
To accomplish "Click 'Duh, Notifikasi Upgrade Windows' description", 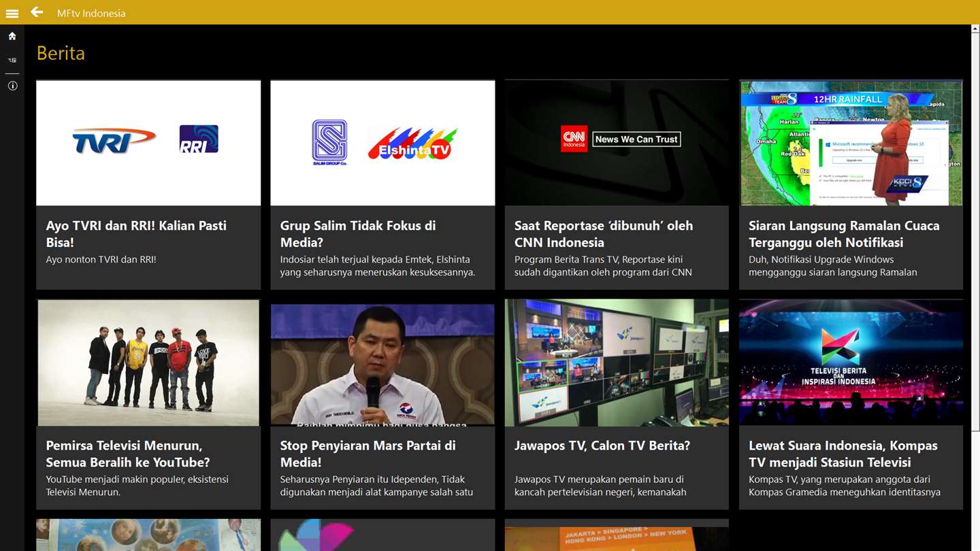I will pyautogui.click(x=833, y=266).
